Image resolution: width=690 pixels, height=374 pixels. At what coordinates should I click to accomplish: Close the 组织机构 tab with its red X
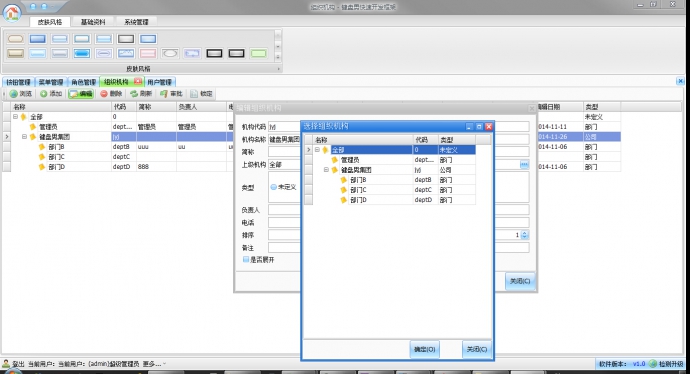pos(138,81)
